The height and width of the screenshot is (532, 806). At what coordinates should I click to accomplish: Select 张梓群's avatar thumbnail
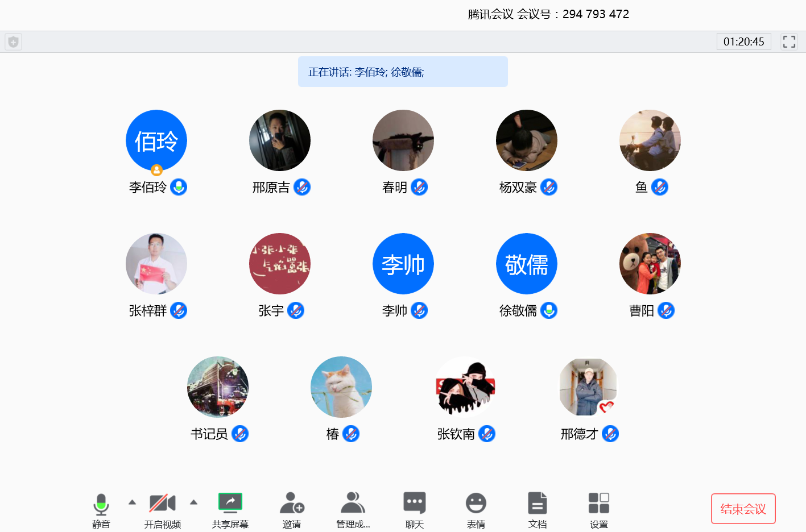pyautogui.click(x=156, y=264)
